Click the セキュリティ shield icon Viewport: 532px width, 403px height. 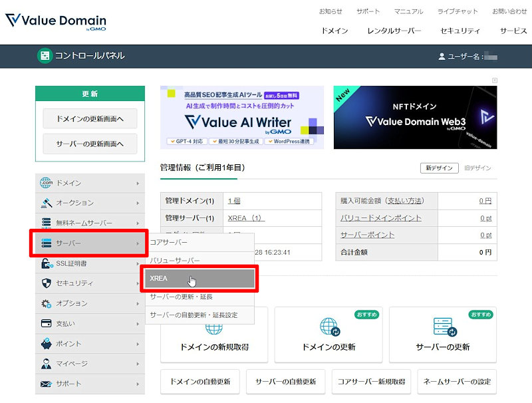(46, 283)
